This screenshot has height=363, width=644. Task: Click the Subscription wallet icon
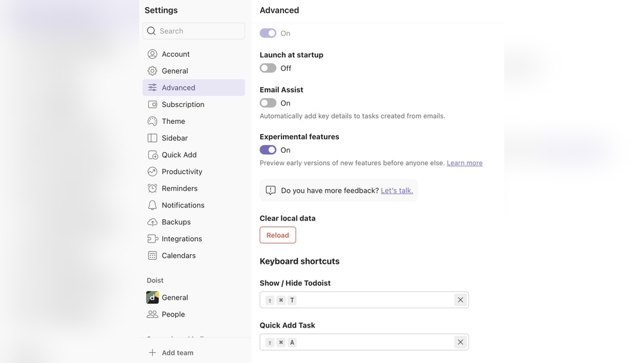pos(153,104)
